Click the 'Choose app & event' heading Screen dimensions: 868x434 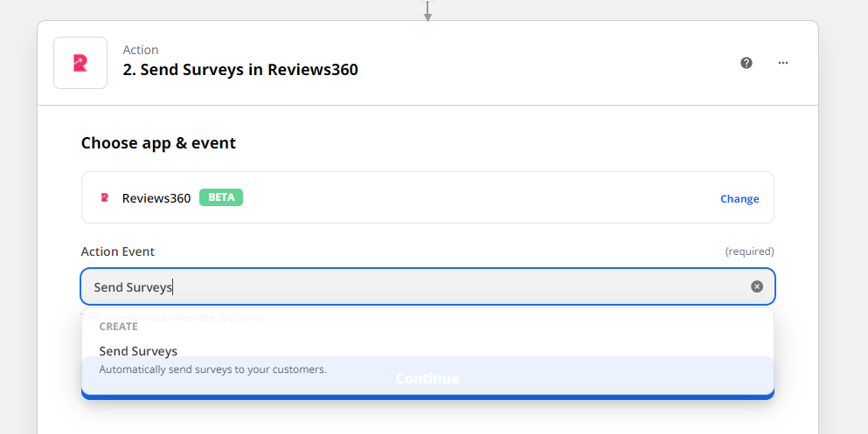[x=158, y=142]
